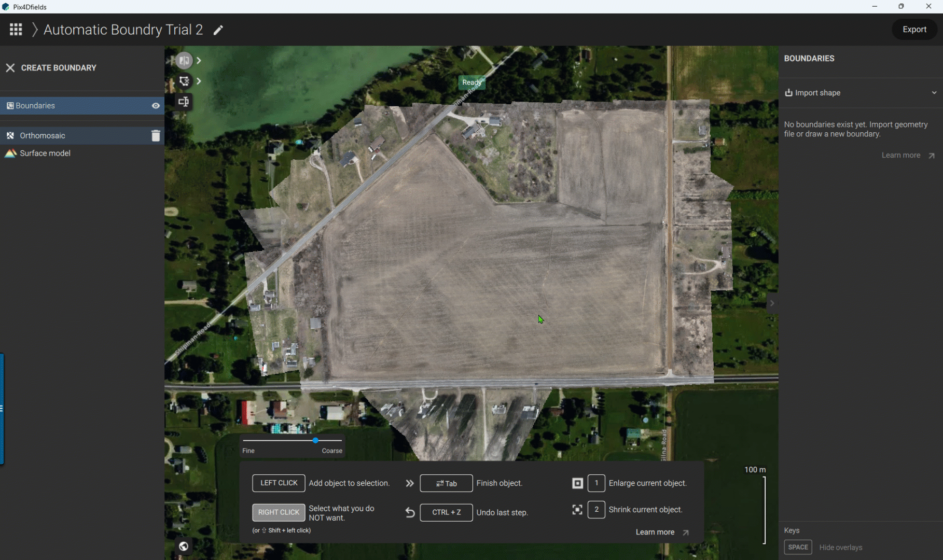Click the polygon boundary drawing tool icon
The width and height of the screenshot is (943, 560).
(x=184, y=81)
